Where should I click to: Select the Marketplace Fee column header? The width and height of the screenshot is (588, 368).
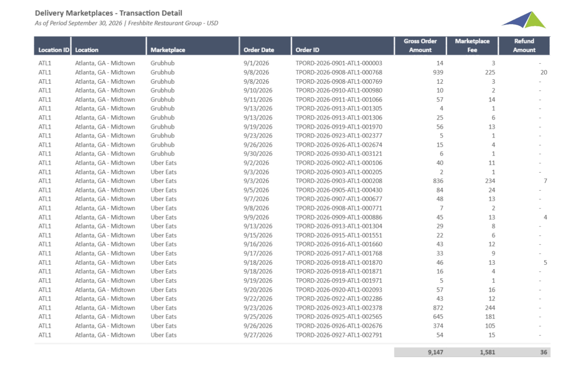[472, 45]
